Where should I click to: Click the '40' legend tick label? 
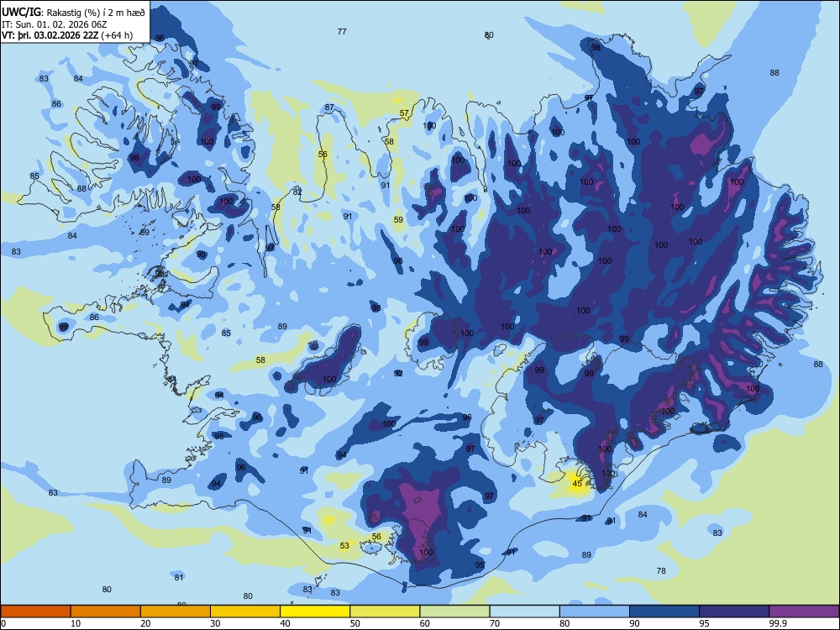285,623
